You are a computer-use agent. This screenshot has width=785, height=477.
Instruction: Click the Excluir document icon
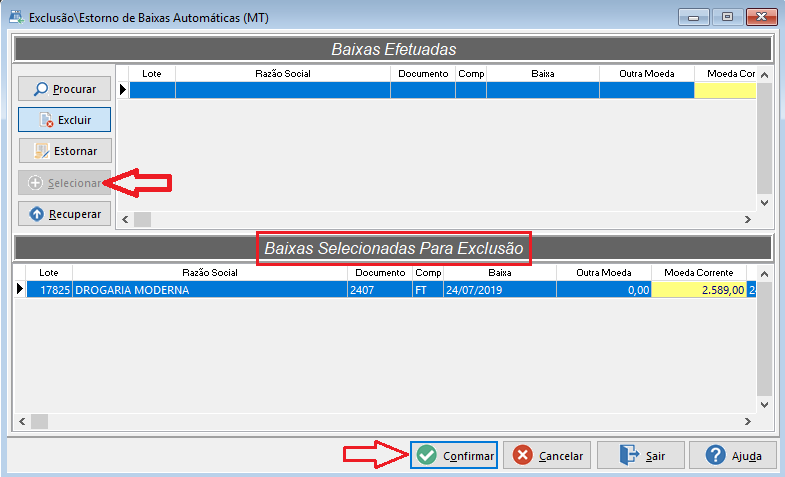(x=46, y=120)
